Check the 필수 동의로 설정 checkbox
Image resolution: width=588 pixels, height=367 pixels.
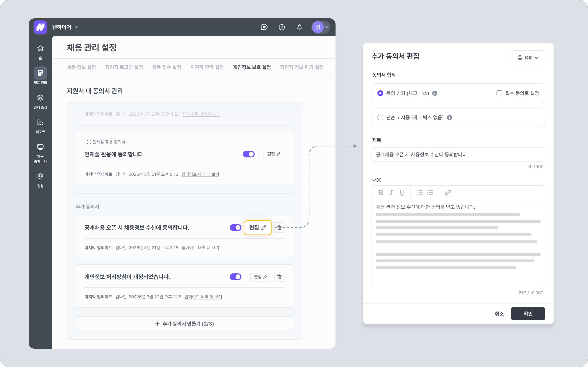coord(499,93)
